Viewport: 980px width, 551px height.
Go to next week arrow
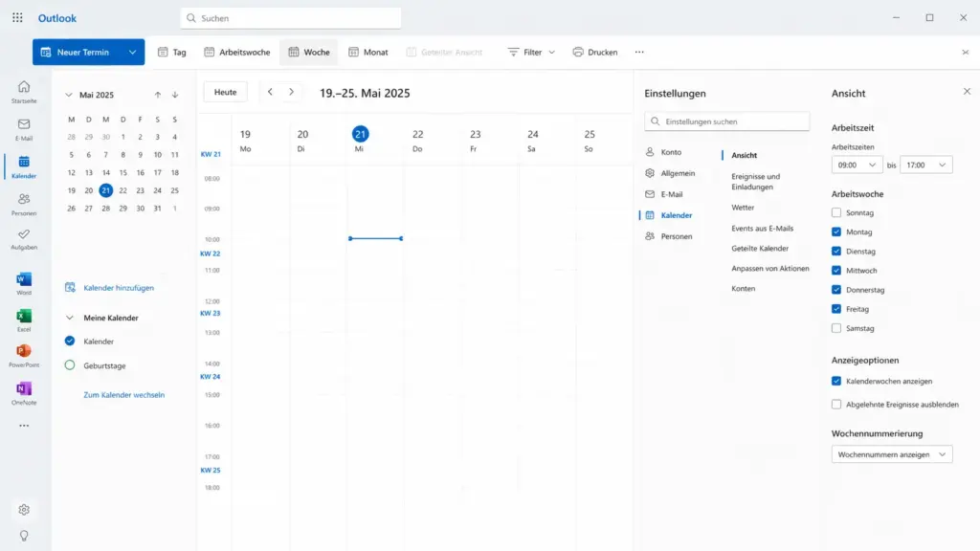pos(291,92)
